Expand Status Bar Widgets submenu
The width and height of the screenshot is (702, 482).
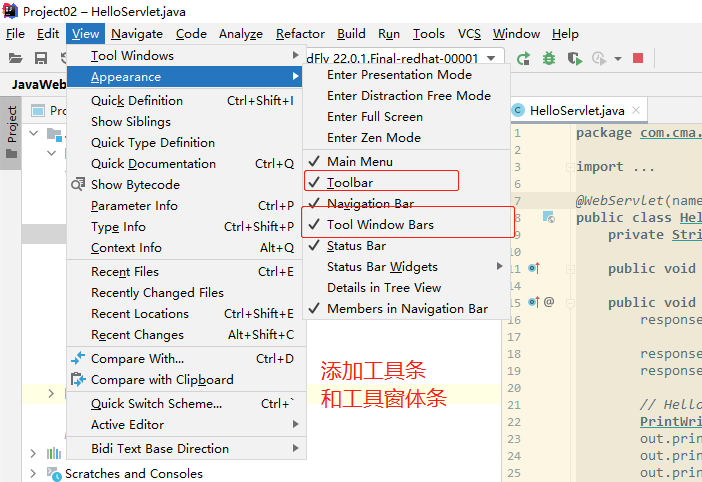(x=407, y=267)
